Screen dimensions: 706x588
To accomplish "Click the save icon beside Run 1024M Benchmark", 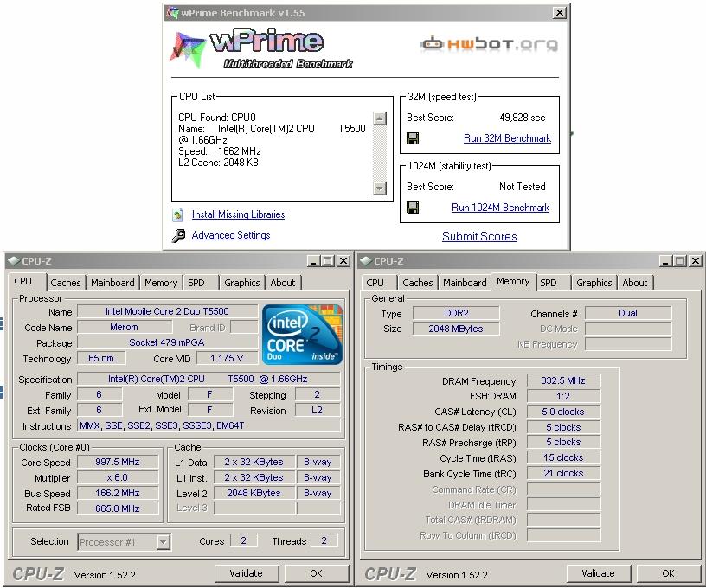I will coord(413,208).
